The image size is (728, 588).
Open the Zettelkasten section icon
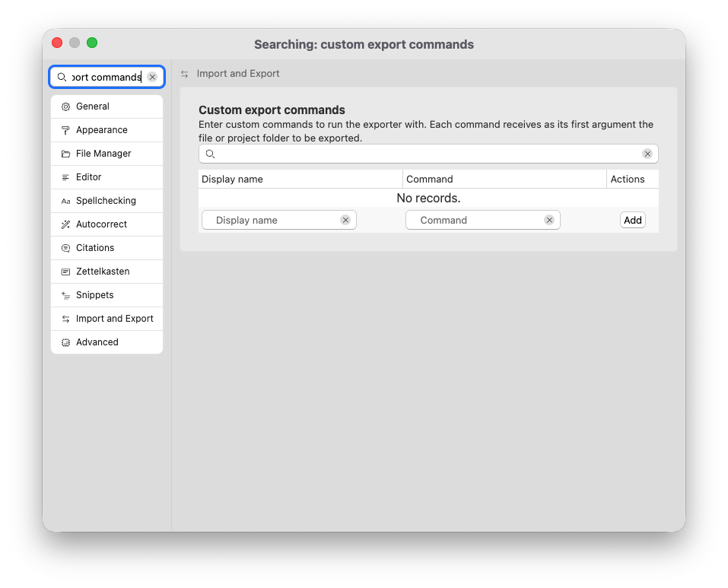65,272
